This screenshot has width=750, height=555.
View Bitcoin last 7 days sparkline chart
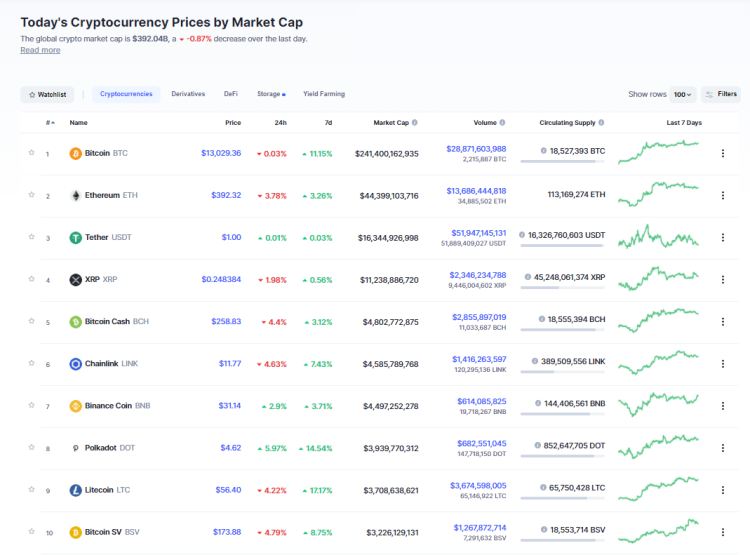point(658,152)
